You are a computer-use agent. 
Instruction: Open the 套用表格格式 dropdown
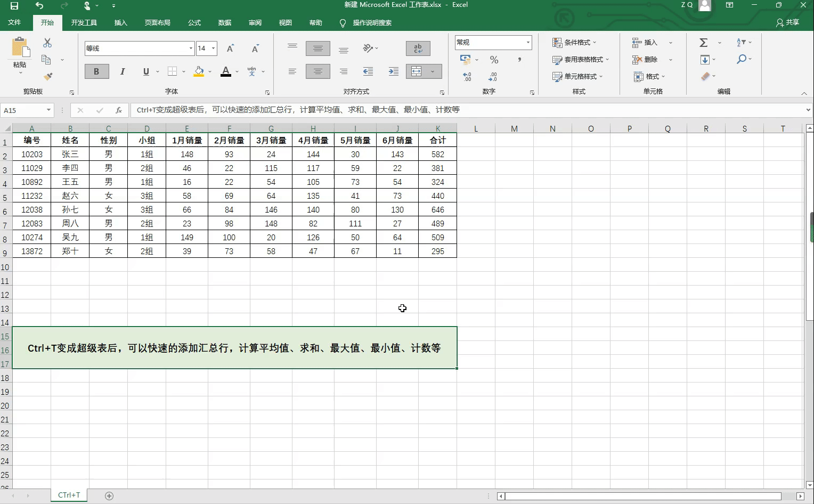pos(581,60)
